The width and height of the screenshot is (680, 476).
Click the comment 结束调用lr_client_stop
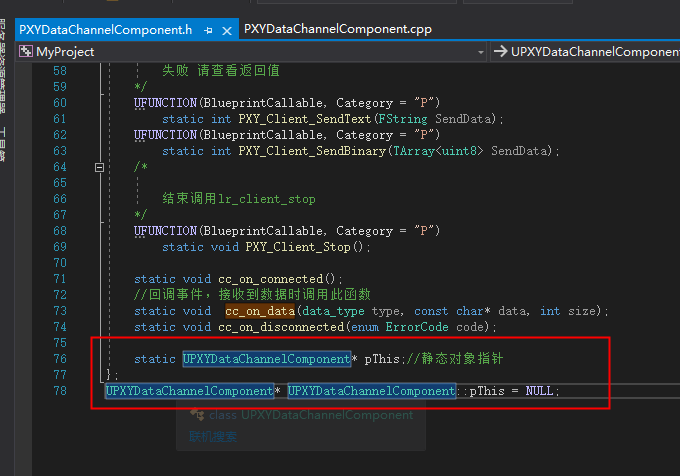239,199
